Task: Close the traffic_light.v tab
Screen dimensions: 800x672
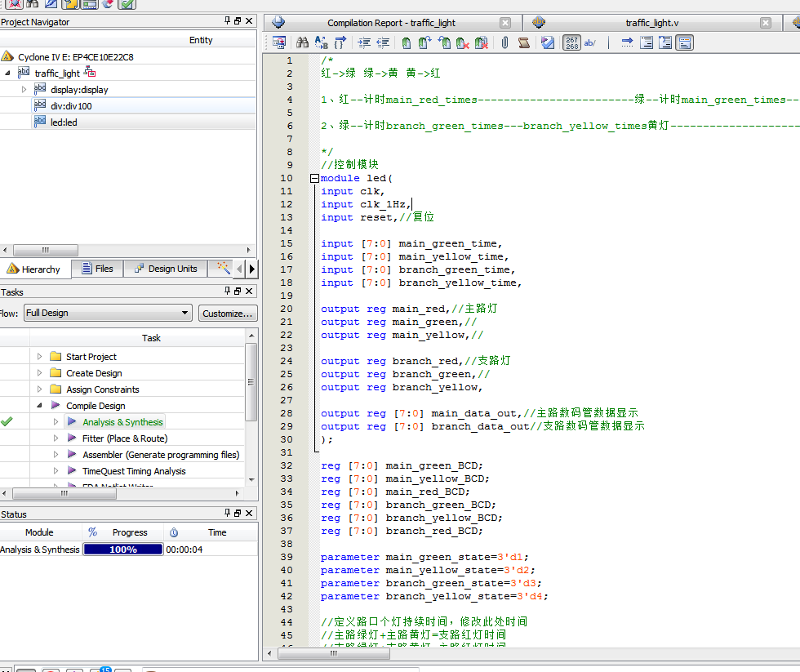Action: (x=766, y=23)
